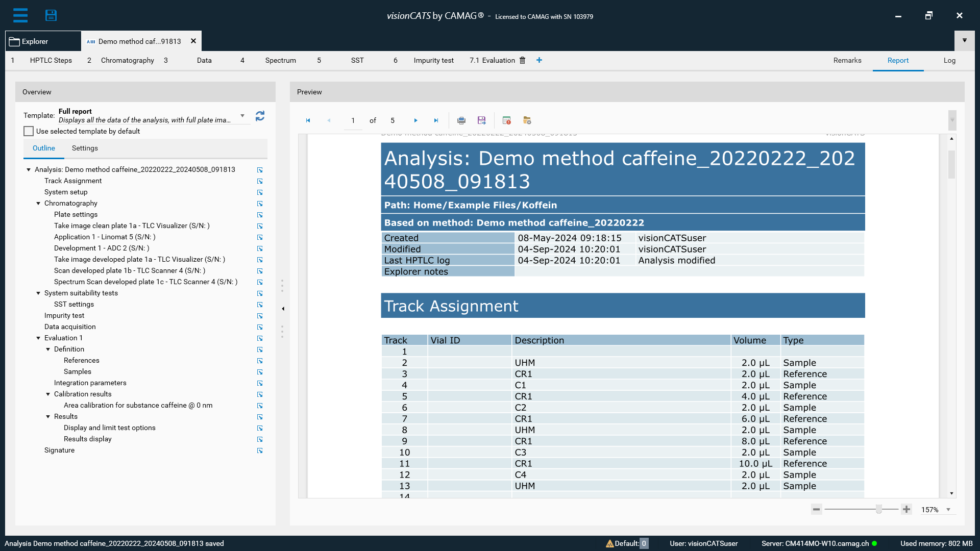Click zoom in plus button
The height and width of the screenshot is (551, 980).
coord(906,509)
